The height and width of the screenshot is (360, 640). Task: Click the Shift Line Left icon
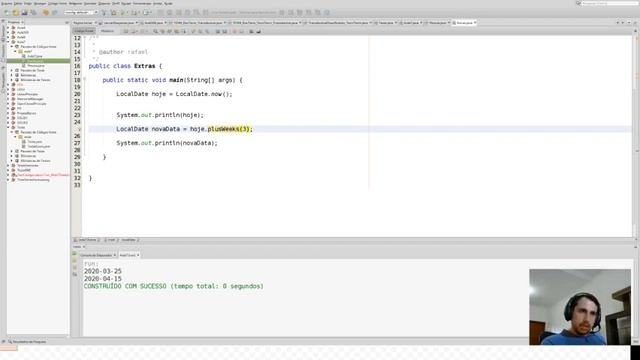(x=218, y=31)
